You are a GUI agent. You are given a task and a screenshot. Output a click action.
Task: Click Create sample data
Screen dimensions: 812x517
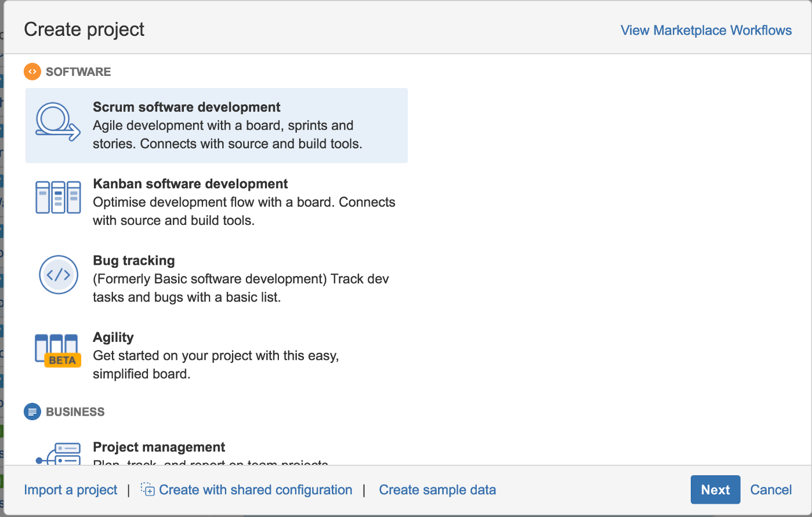[437, 490]
